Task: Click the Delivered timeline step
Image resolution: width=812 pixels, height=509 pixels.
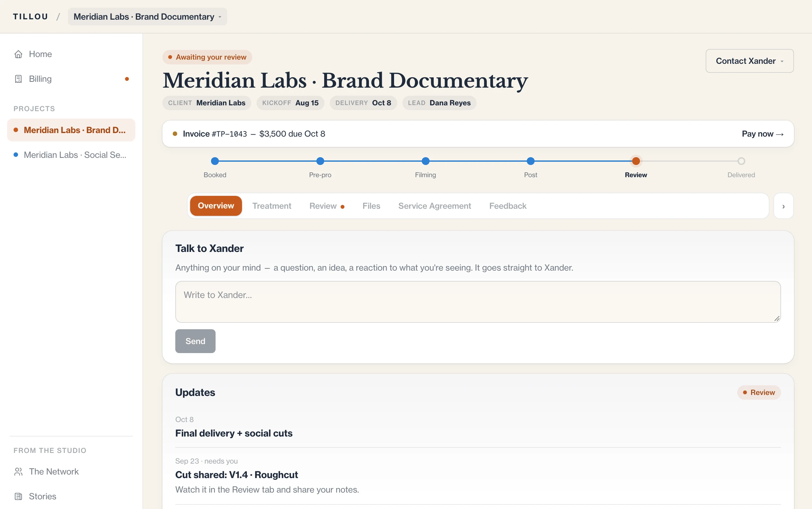Action: pos(741,167)
